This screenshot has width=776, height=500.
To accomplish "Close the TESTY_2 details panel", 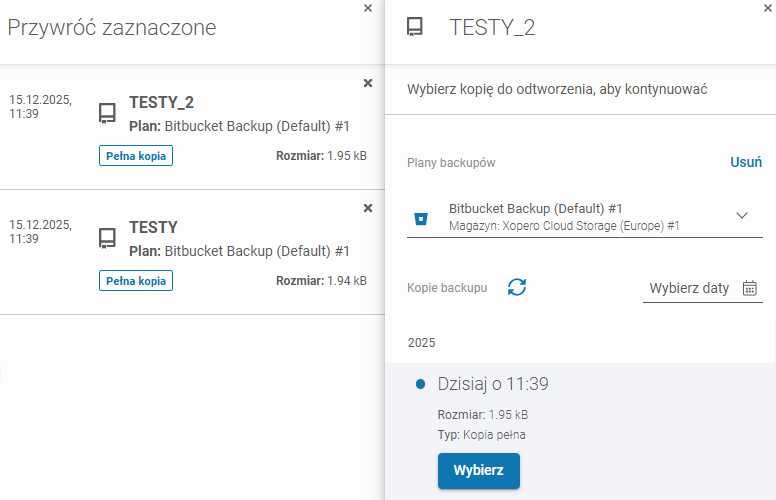I will [x=766, y=8].
